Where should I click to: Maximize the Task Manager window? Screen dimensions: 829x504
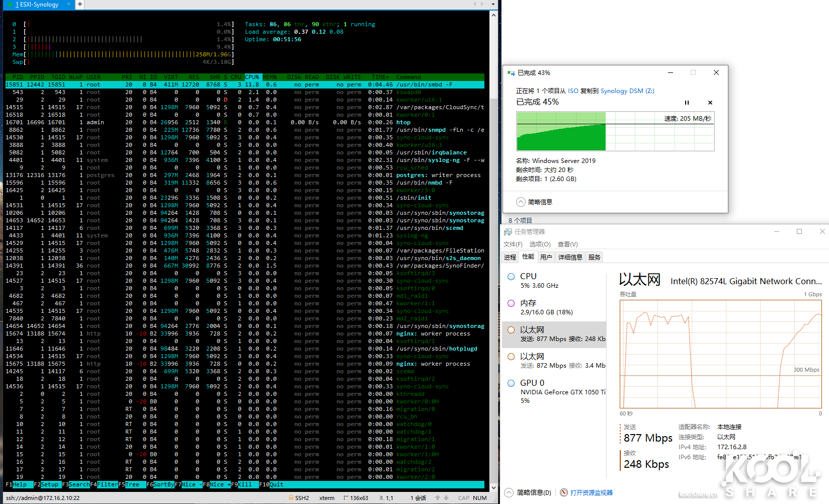(x=799, y=231)
